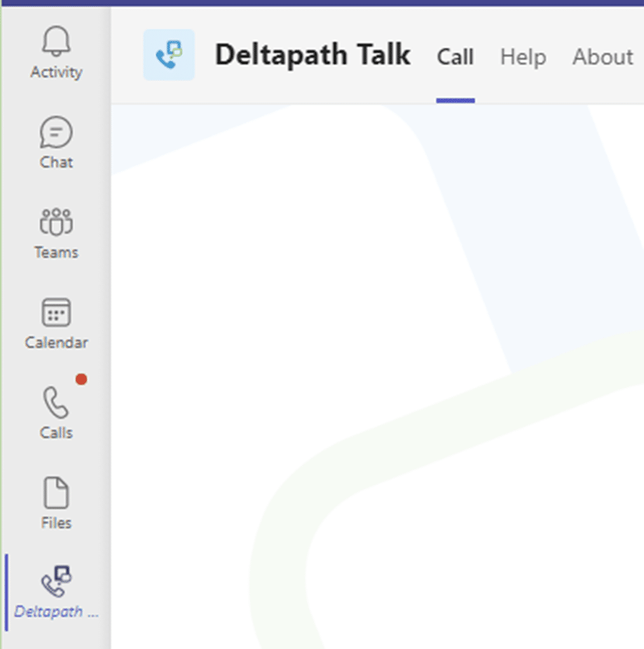Image resolution: width=644 pixels, height=649 pixels.
Task: Click the Calendar label text
Action: click(x=56, y=343)
